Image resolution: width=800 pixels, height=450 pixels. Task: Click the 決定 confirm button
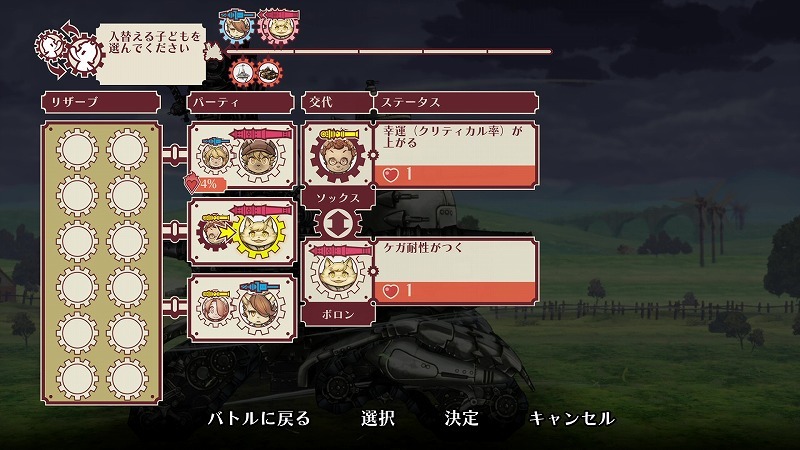[461, 418]
